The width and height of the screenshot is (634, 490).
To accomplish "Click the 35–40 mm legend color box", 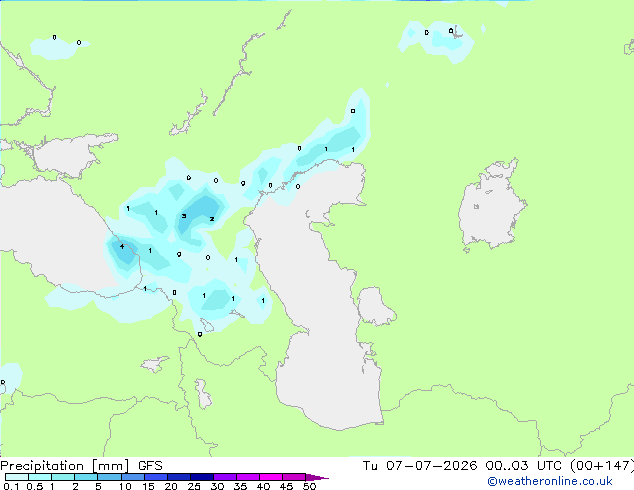I will pyautogui.click(x=247, y=477).
